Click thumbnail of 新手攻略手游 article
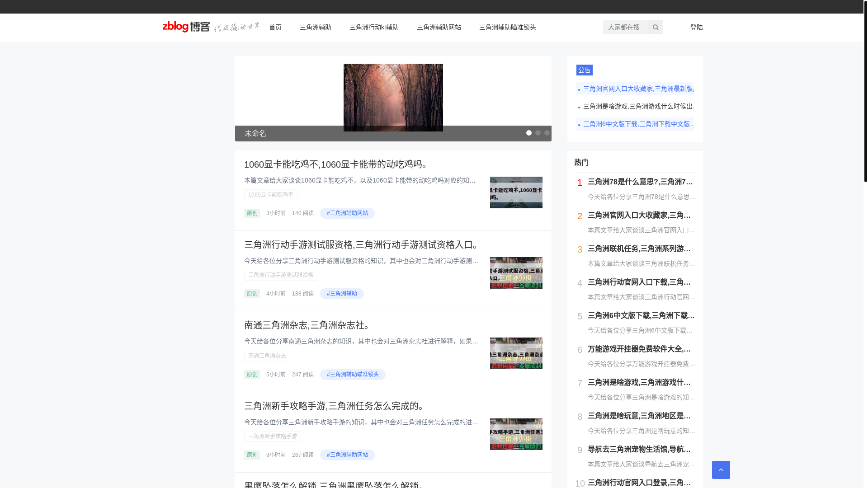 click(x=516, y=434)
